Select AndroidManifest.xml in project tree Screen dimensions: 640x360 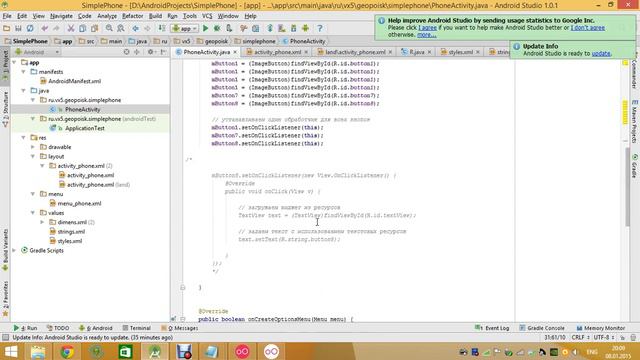click(71, 81)
